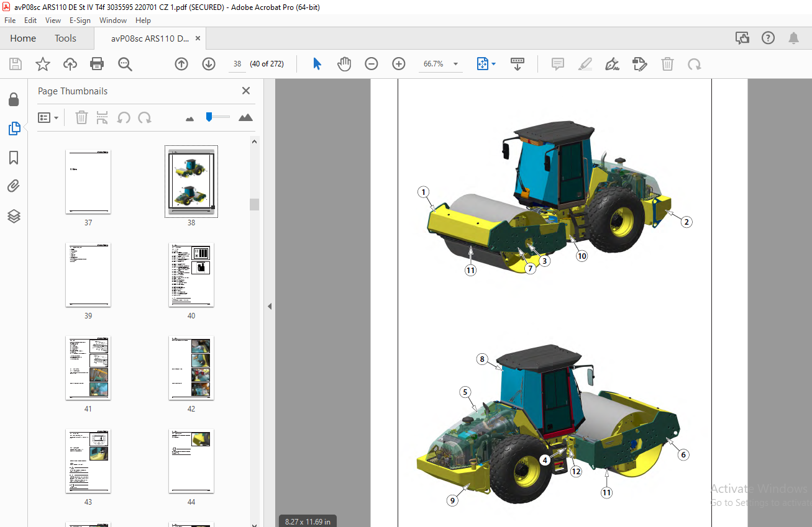Close the avP08sc document tab
This screenshot has width=812, height=527.
coord(198,38)
